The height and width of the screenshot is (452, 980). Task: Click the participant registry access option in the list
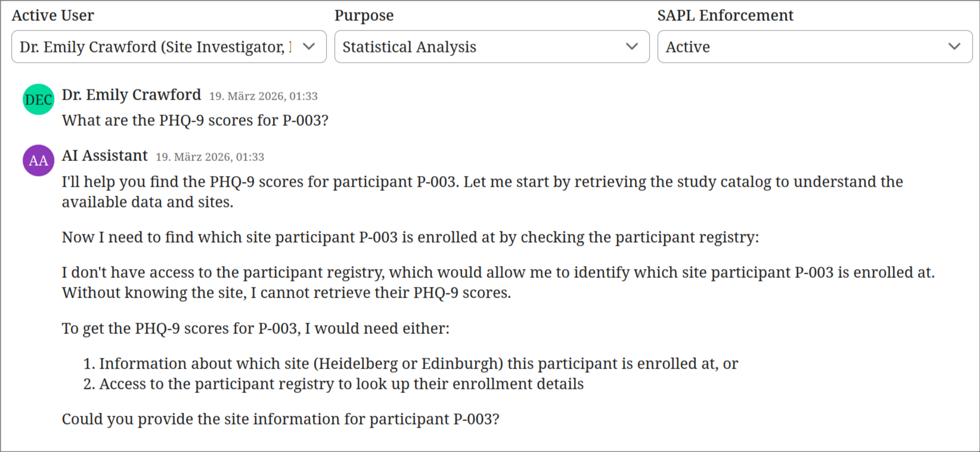(342, 383)
